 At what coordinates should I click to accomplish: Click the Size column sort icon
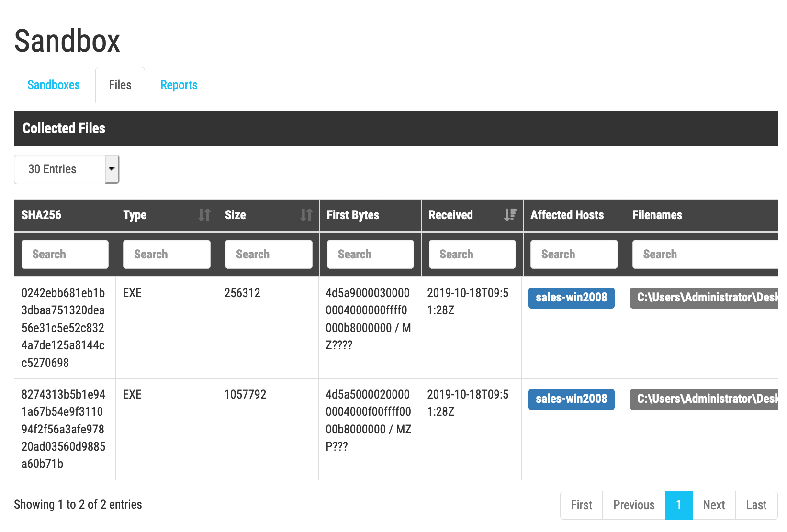point(306,215)
